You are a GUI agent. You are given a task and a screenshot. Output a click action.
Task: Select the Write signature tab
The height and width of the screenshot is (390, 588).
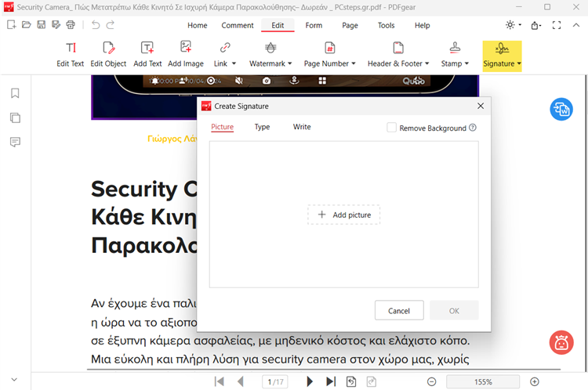click(x=302, y=127)
